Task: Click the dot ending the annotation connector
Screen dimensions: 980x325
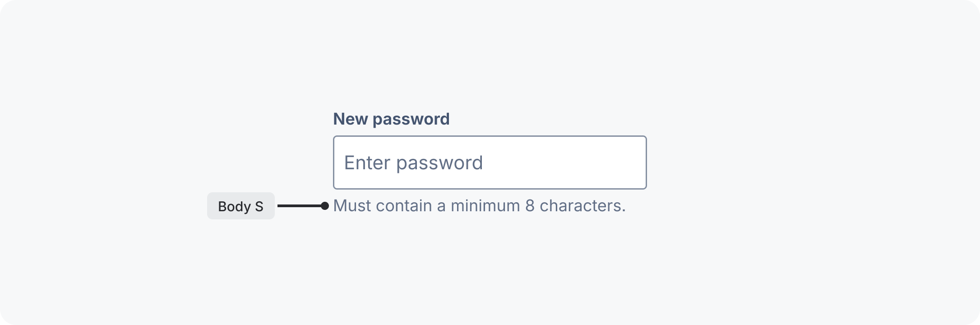Action: click(325, 206)
